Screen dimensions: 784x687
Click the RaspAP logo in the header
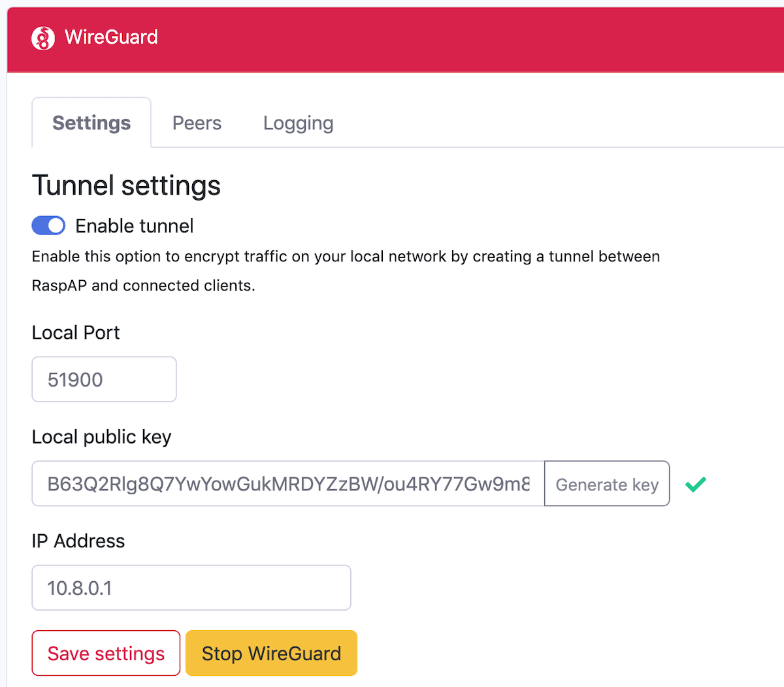tap(42, 38)
